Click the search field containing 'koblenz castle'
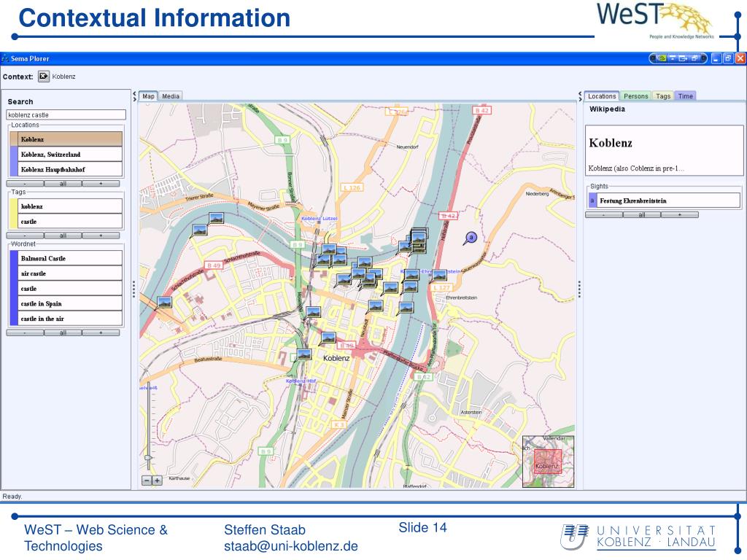 [66, 114]
